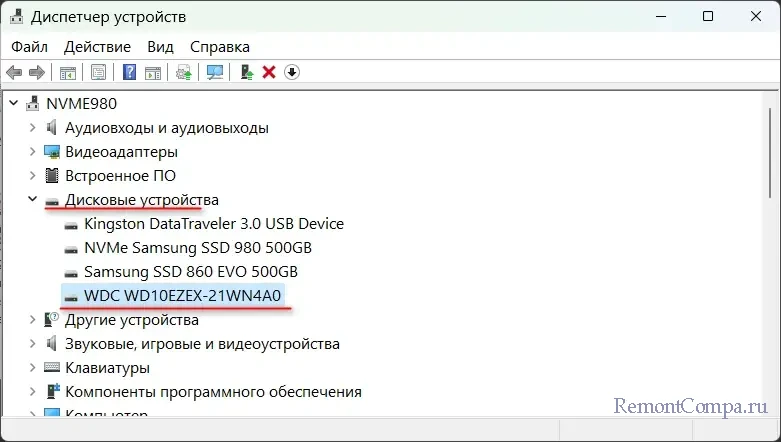Click the red X uninstall device icon

coord(269,72)
